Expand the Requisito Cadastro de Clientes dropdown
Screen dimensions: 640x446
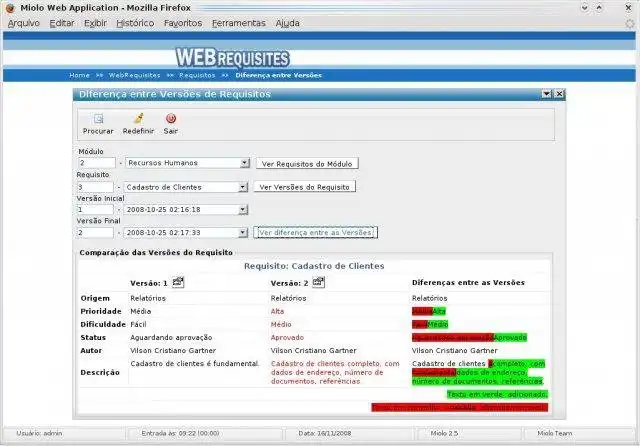243,187
